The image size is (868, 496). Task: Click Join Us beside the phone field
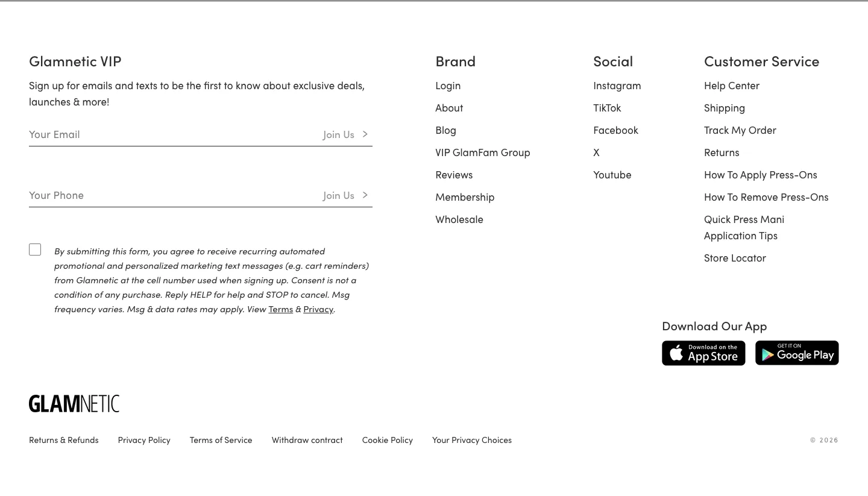point(339,195)
